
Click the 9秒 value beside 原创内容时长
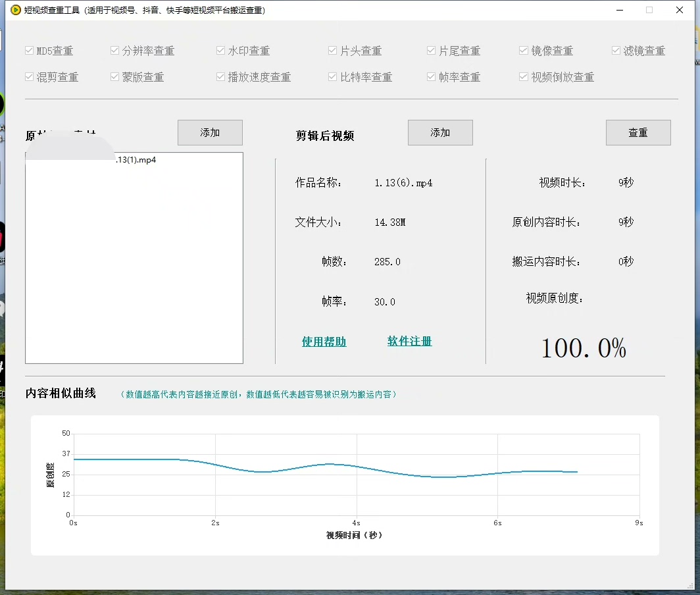coord(626,222)
